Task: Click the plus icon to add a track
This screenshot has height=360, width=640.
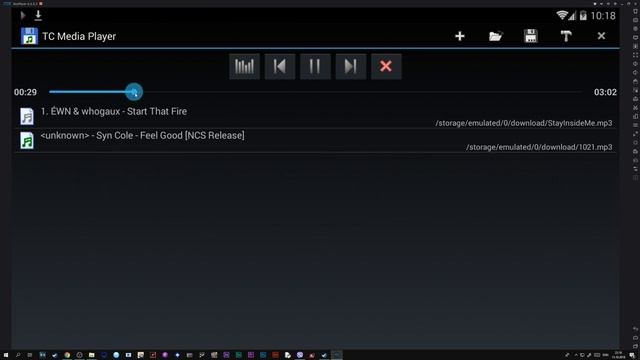Action: [x=460, y=36]
